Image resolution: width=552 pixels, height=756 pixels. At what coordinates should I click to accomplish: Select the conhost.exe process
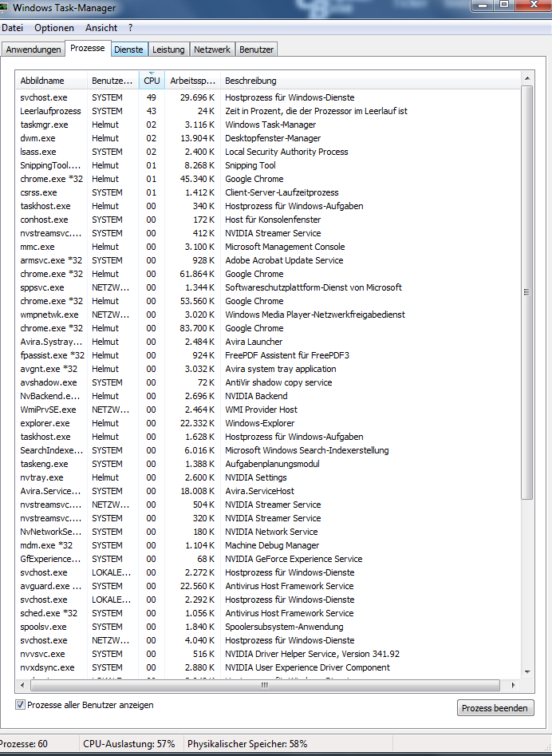[268, 220]
